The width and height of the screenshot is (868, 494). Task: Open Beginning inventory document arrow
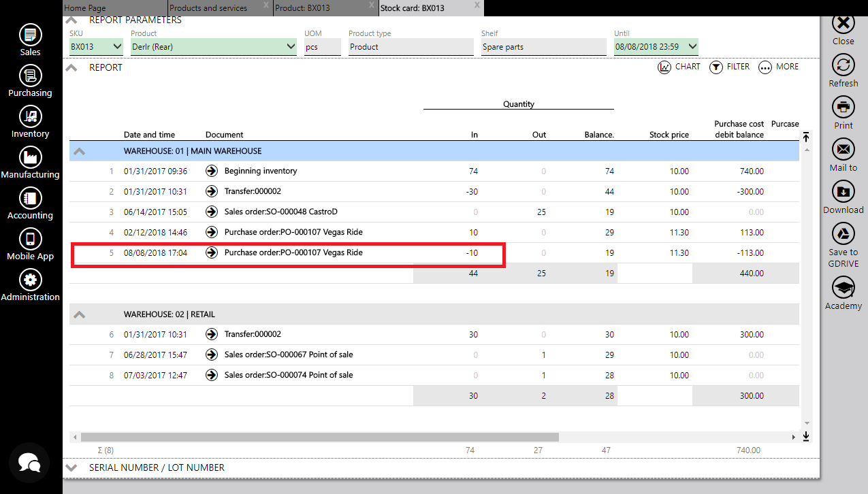click(x=212, y=171)
